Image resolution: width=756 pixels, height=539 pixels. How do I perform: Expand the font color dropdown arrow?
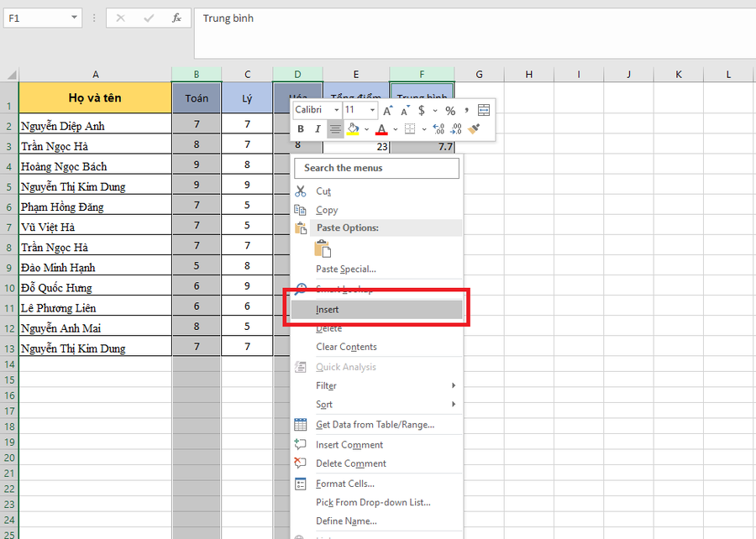[x=396, y=129]
